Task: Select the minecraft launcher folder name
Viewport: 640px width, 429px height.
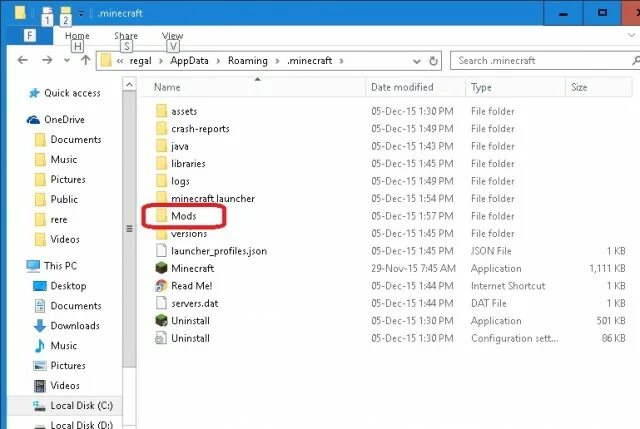Action: coord(213,199)
